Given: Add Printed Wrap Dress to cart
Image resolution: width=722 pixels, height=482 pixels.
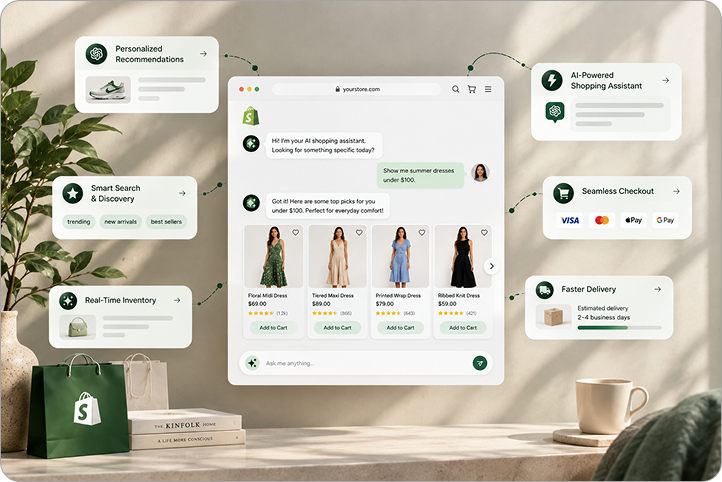Looking at the screenshot, I should tap(401, 328).
